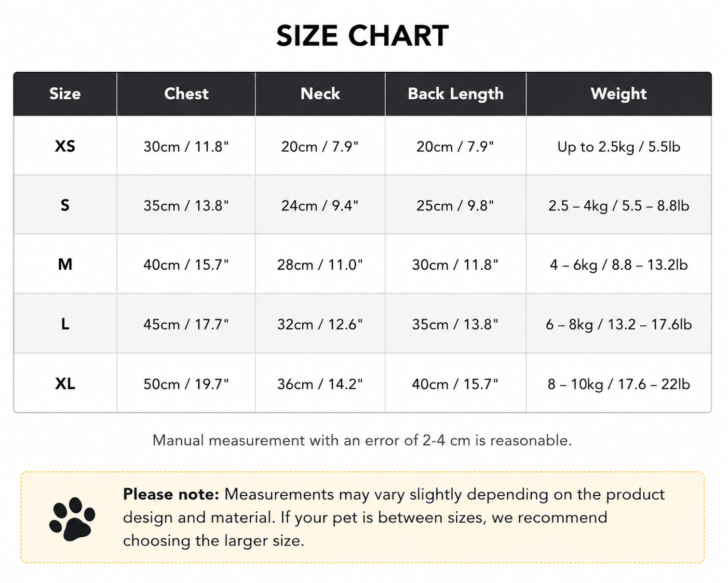Click the Neck column header
The image size is (728, 583).
coord(320,94)
